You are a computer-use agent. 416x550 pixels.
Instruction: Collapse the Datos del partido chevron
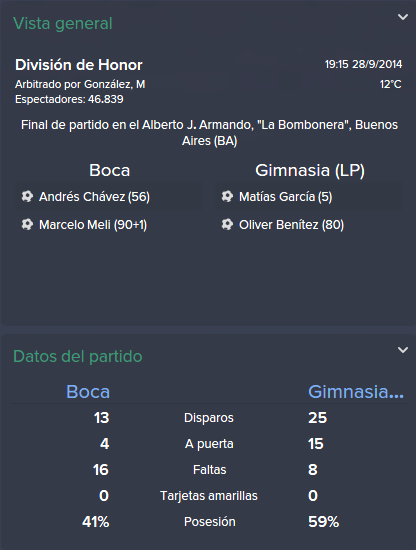tap(403, 350)
